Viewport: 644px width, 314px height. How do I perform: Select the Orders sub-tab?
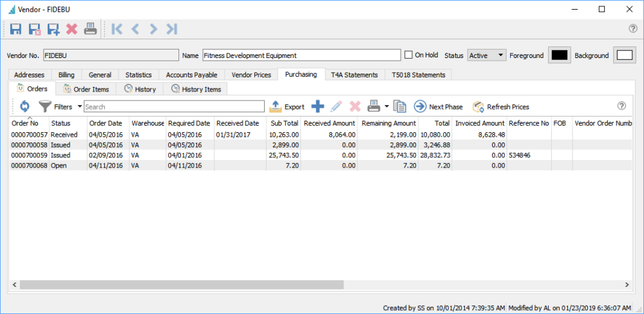(32, 88)
